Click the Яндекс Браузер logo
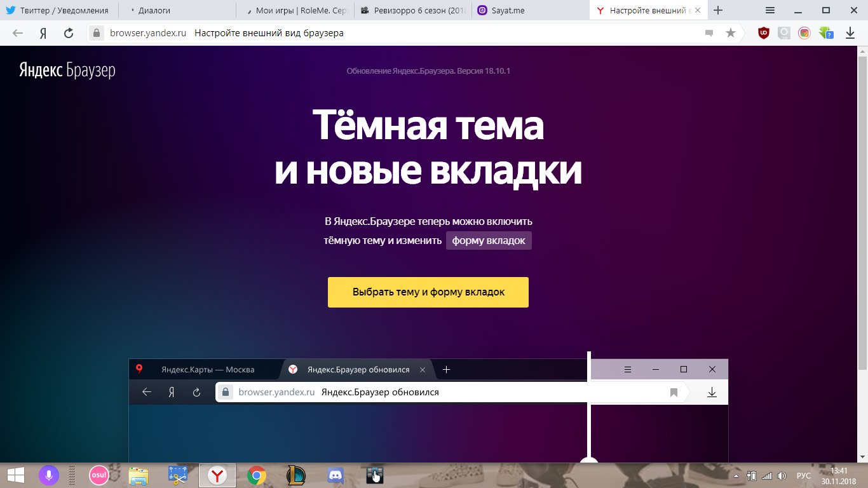This screenshot has width=868, height=488. (67, 70)
